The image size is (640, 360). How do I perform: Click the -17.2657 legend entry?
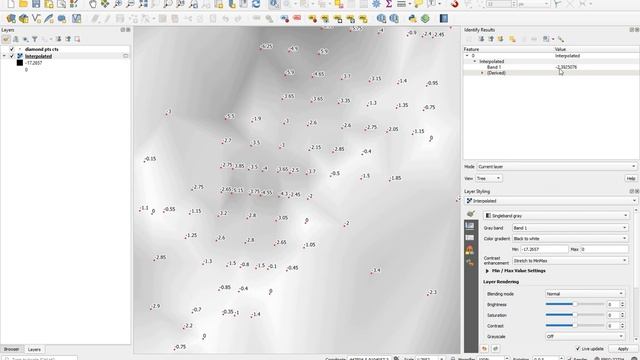tap(33, 63)
